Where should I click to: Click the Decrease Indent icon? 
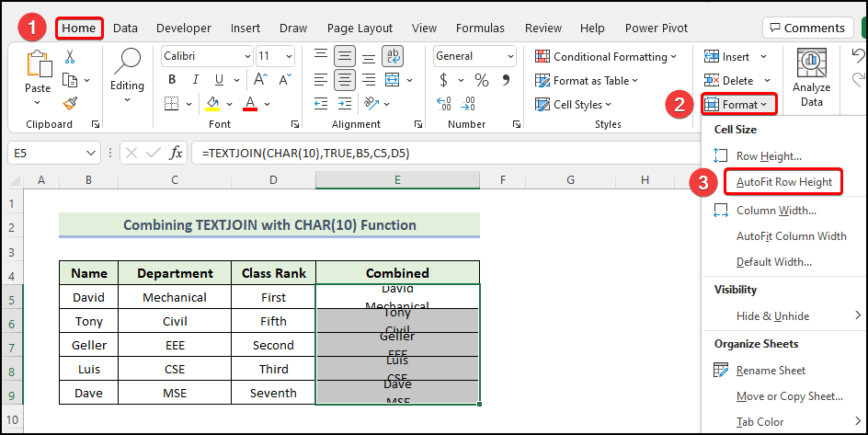[x=321, y=104]
